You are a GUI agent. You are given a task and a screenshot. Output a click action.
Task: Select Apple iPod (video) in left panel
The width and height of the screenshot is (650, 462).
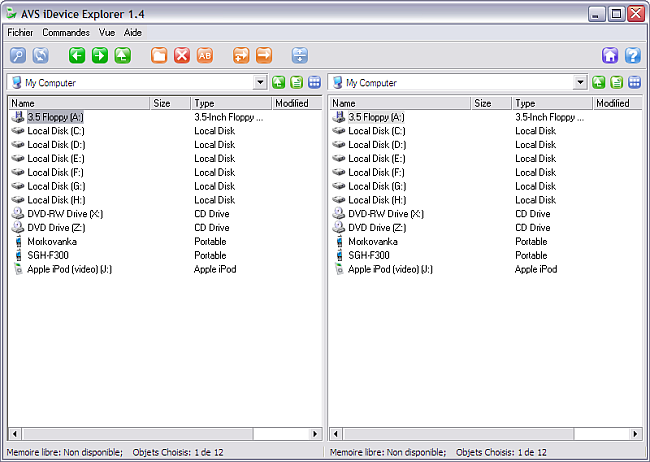coord(69,270)
